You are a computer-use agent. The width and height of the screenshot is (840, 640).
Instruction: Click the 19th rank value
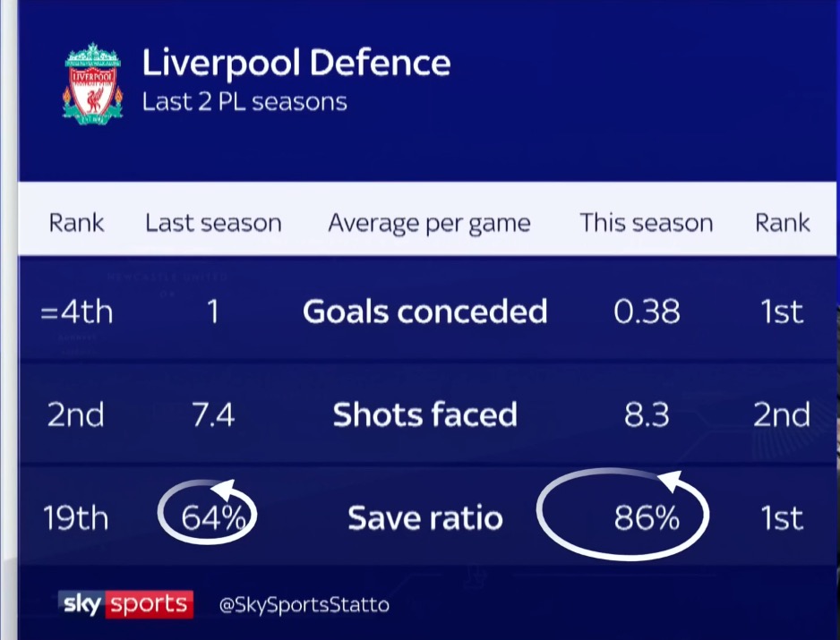click(75, 518)
